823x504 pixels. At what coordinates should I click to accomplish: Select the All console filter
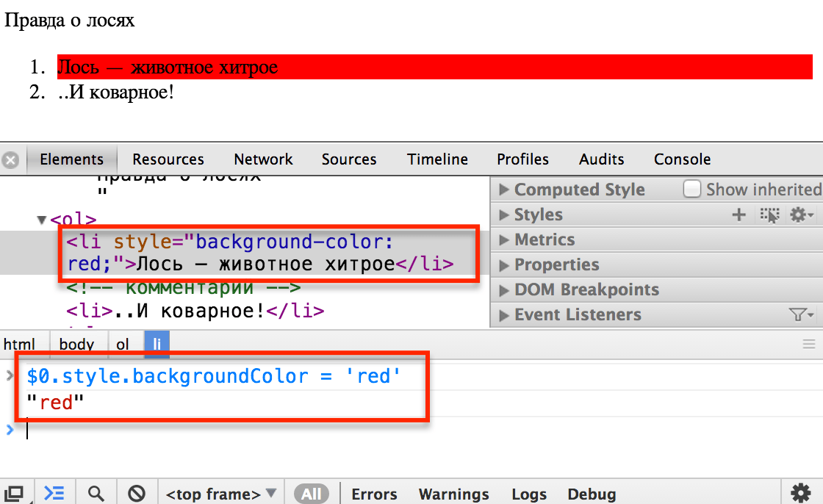click(x=311, y=494)
